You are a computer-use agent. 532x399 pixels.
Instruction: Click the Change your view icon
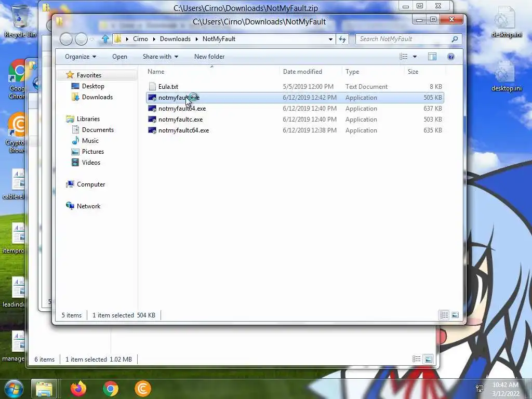pyautogui.click(x=403, y=57)
